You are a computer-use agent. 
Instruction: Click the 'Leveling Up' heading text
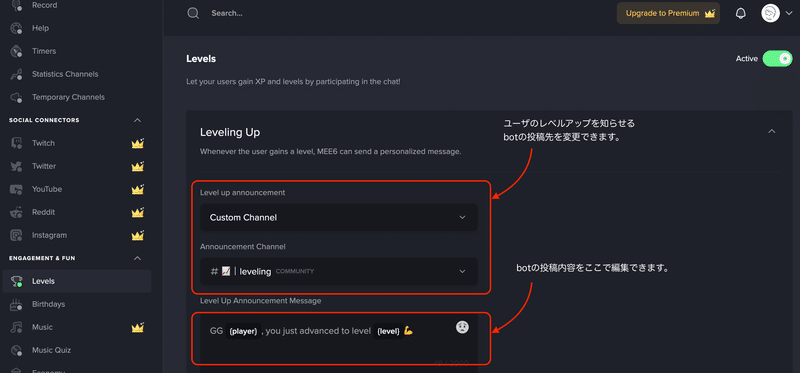pos(230,132)
